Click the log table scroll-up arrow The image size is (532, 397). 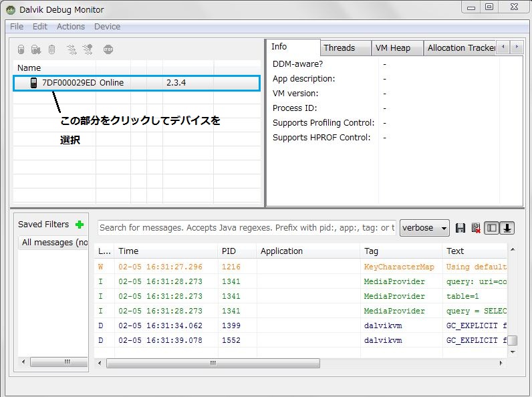[513, 250]
